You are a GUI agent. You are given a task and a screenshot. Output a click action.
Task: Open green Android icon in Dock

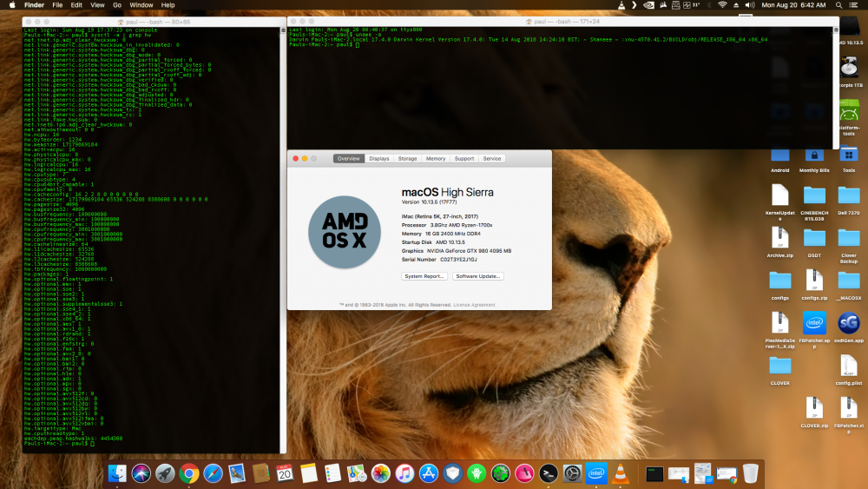tap(477, 473)
